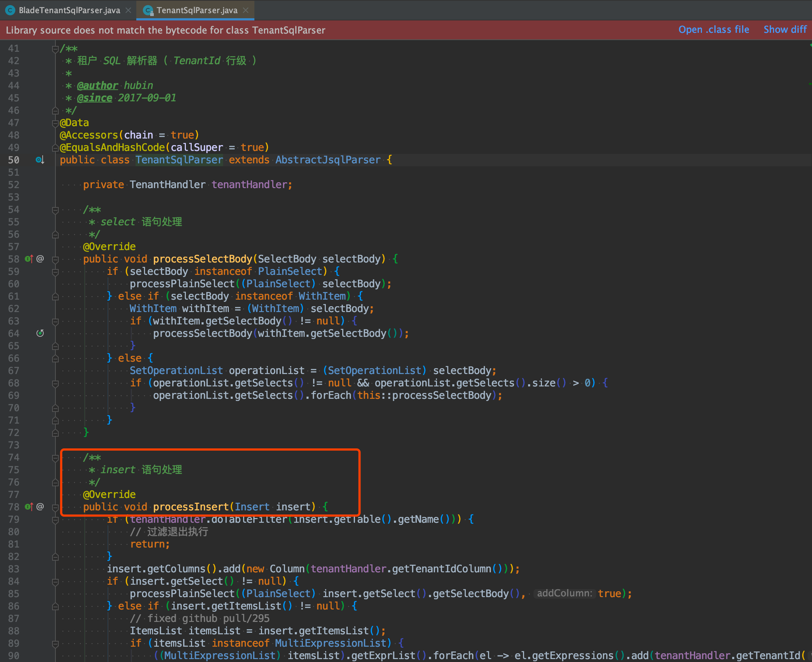Click the @Override annotation at line 57

109,247
